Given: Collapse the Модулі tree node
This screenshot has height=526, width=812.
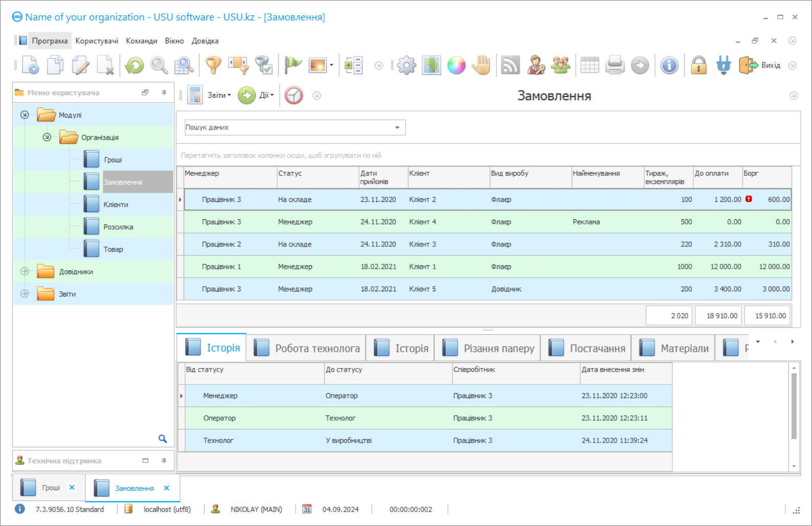Looking at the screenshot, I should pyautogui.click(x=25, y=115).
